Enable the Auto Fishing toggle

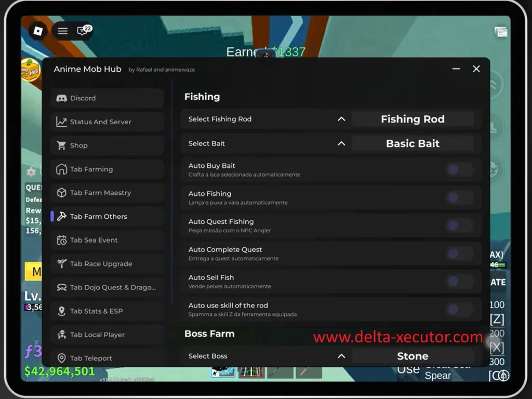point(460,197)
